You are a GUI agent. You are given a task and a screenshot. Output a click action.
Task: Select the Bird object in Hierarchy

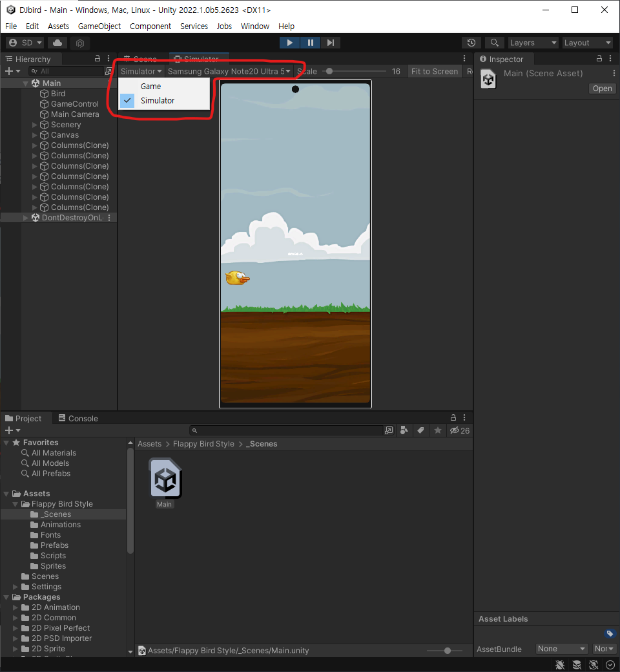coord(58,94)
